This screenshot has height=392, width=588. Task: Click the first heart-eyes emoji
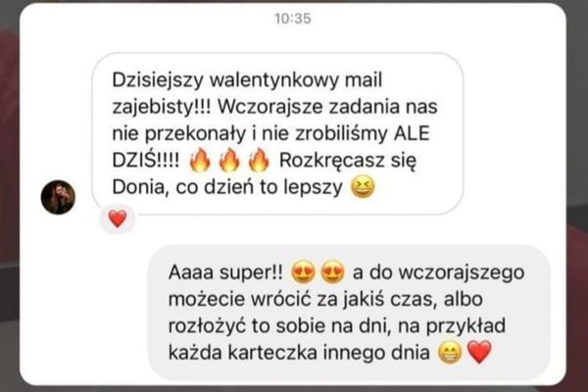coord(303,271)
